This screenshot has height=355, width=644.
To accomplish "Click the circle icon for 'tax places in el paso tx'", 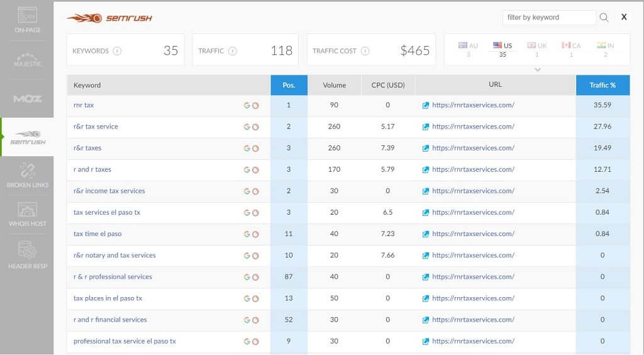I will coord(255,299).
